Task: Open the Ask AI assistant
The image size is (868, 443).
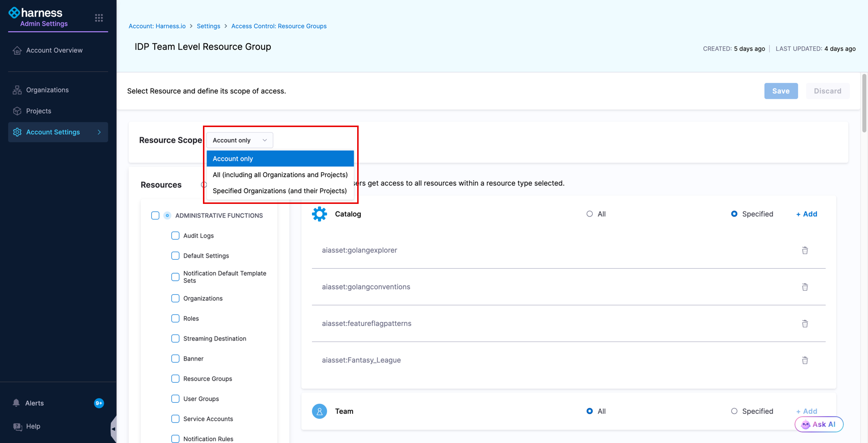Action: tap(819, 424)
